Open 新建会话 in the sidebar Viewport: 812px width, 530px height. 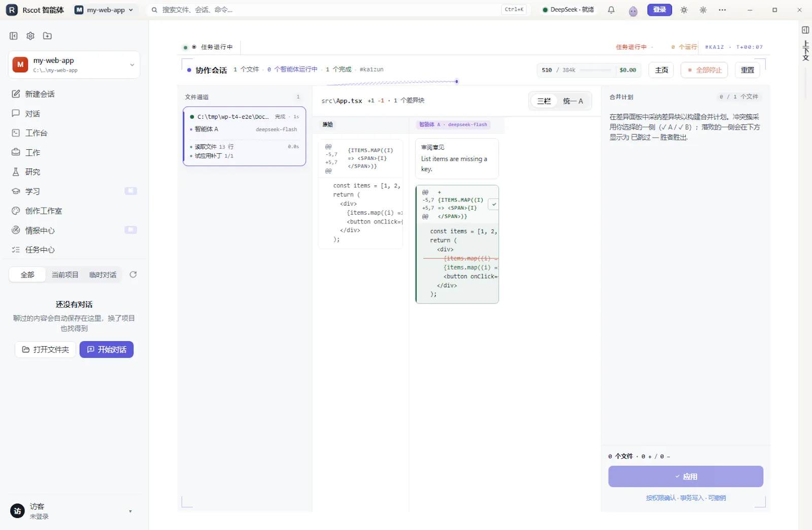tap(74, 94)
